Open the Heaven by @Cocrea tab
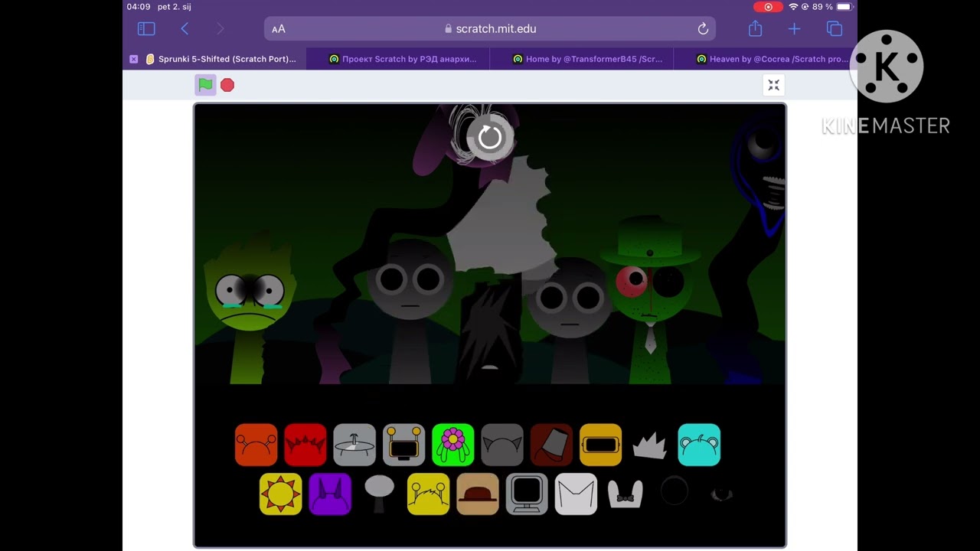 766,59
